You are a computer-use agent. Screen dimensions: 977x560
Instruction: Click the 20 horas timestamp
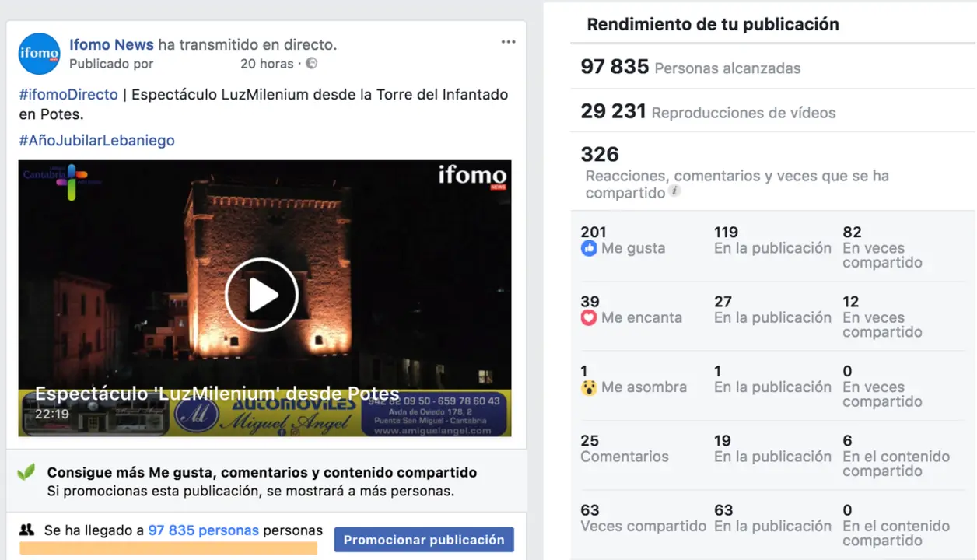pyautogui.click(x=267, y=64)
